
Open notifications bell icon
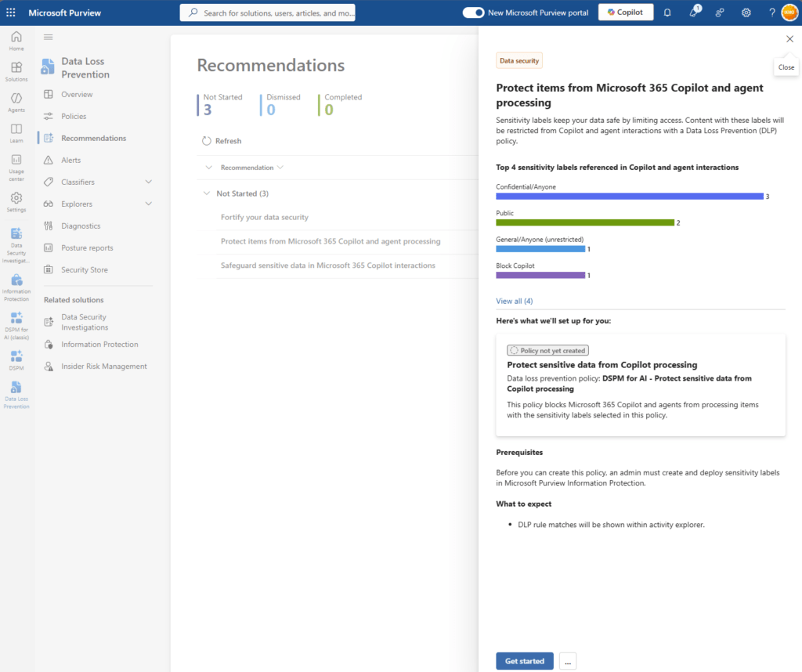coord(667,13)
